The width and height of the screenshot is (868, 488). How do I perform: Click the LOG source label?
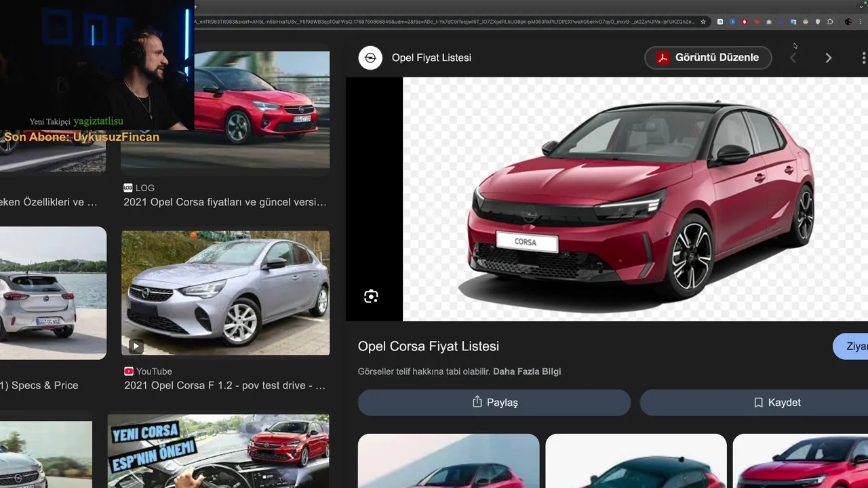145,188
